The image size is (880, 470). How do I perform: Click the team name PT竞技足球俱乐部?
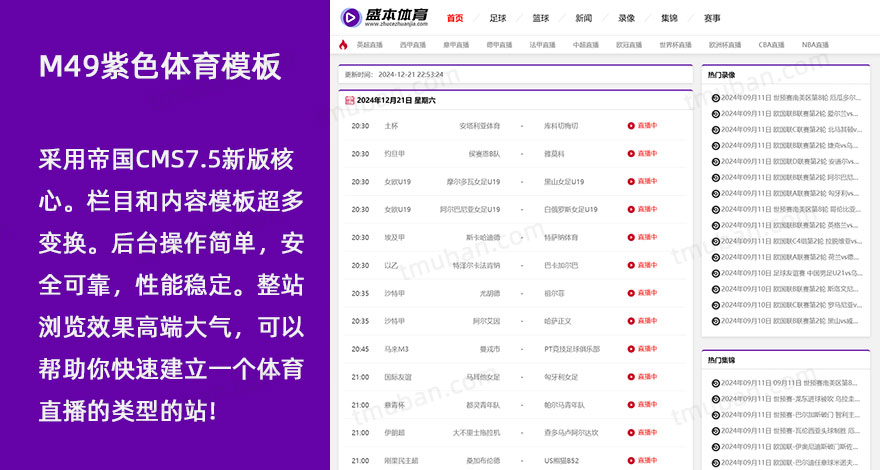pos(572,349)
